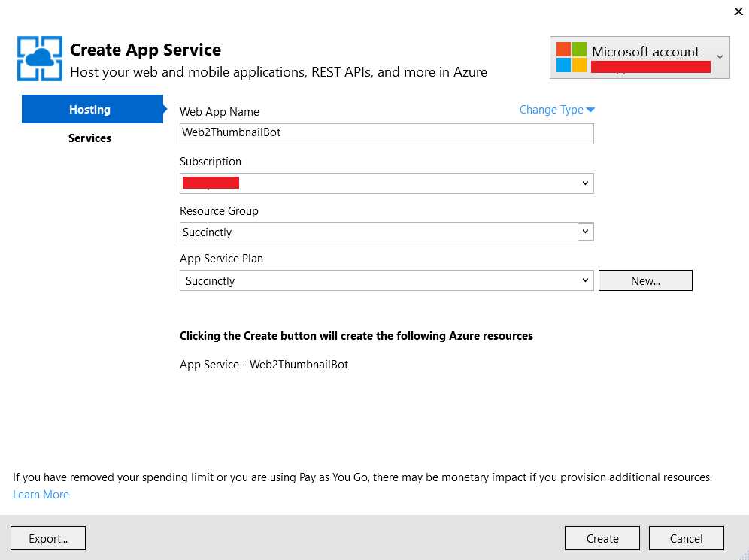
Task: Click the Azure cloud App Service icon
Action: [x=39, y=58]
